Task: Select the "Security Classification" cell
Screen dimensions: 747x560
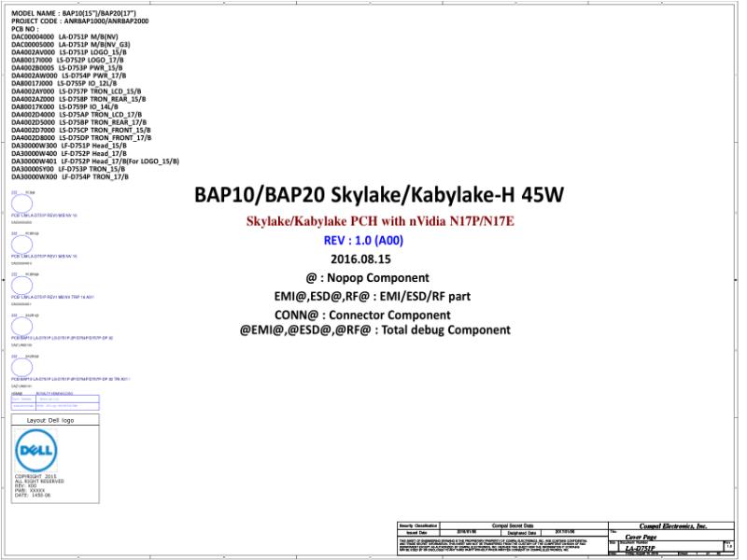Action: (418, 525)
